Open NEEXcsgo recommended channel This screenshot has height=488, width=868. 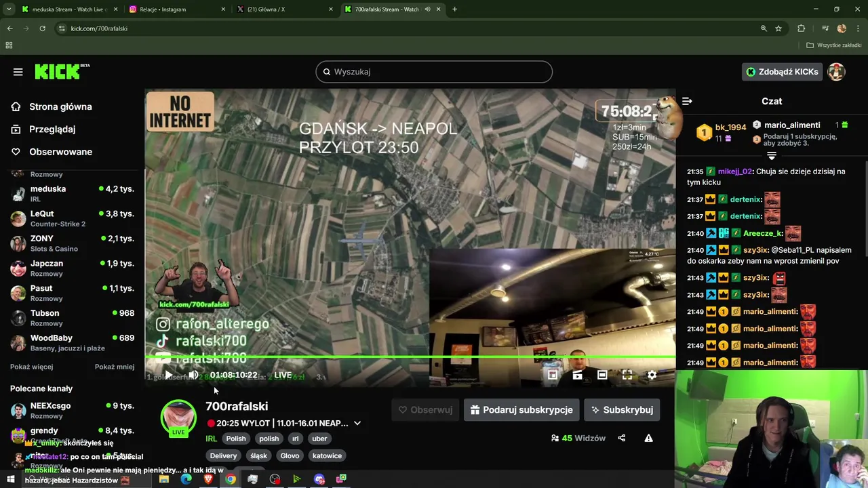pos(73,410)
